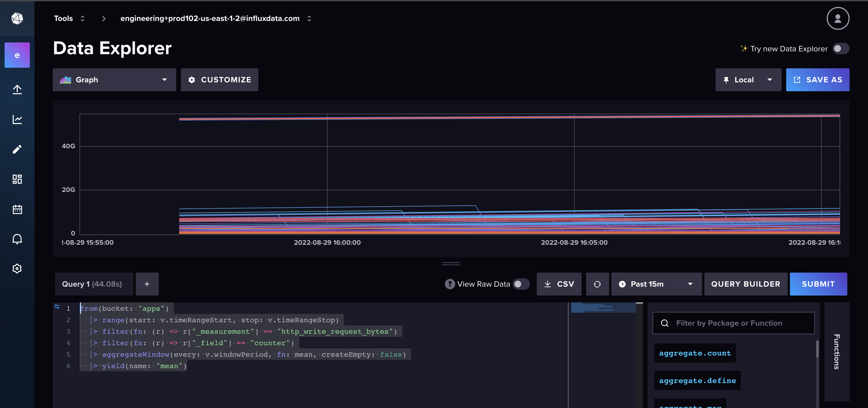The height and width of the screenshot is (408, 868).
Task: Open Alerts via the bell icon
Action: [17, 239]
